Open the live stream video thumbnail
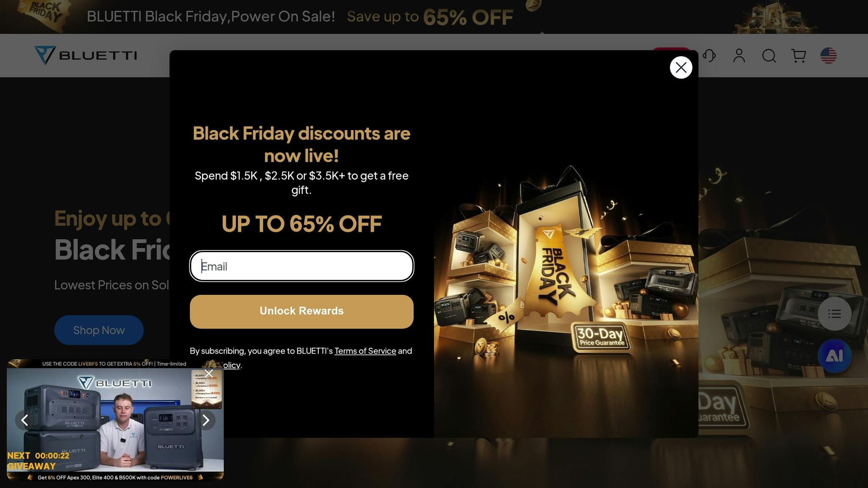Screen dimensions: 868x488 click(x=115, y=420)
